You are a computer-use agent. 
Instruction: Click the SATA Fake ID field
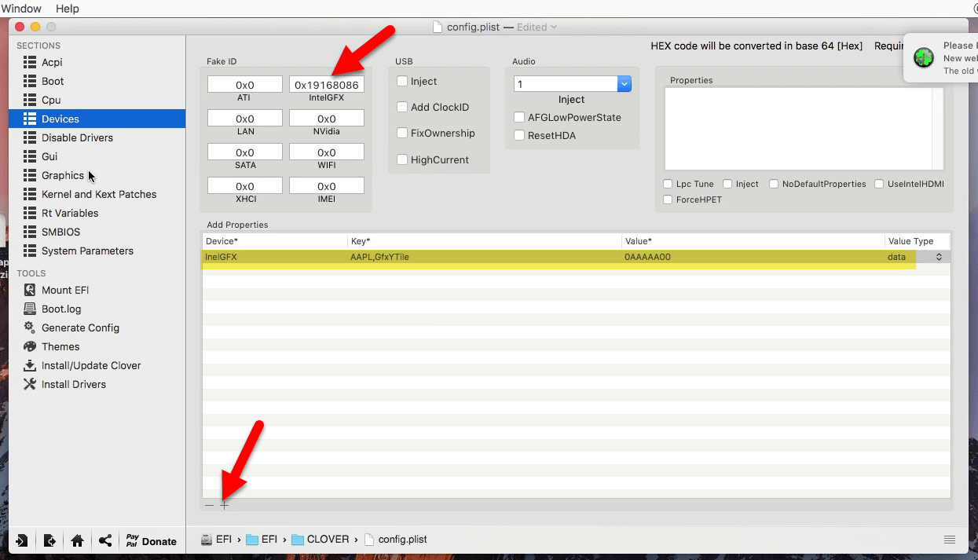point(245,152)
